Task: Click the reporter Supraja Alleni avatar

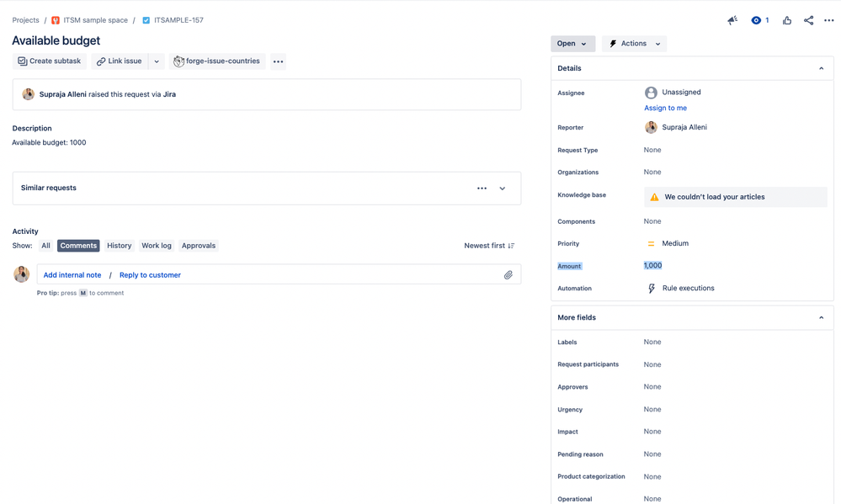Action: [651, 127]
